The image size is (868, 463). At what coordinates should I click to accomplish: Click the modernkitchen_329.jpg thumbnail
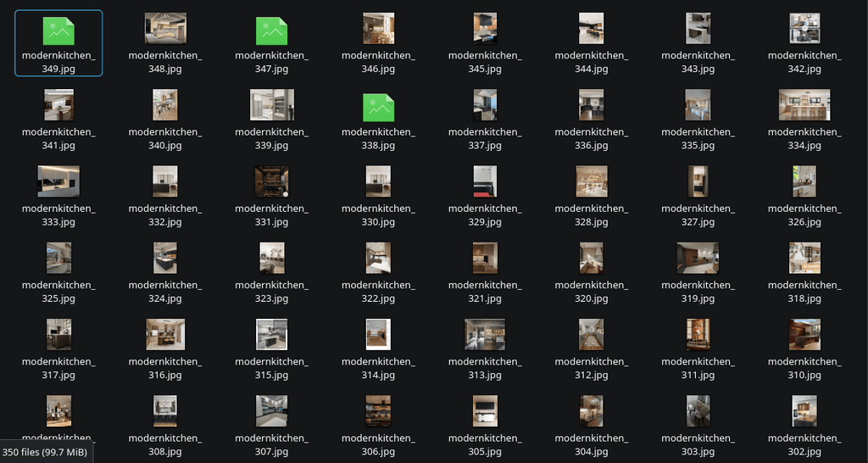485,181
